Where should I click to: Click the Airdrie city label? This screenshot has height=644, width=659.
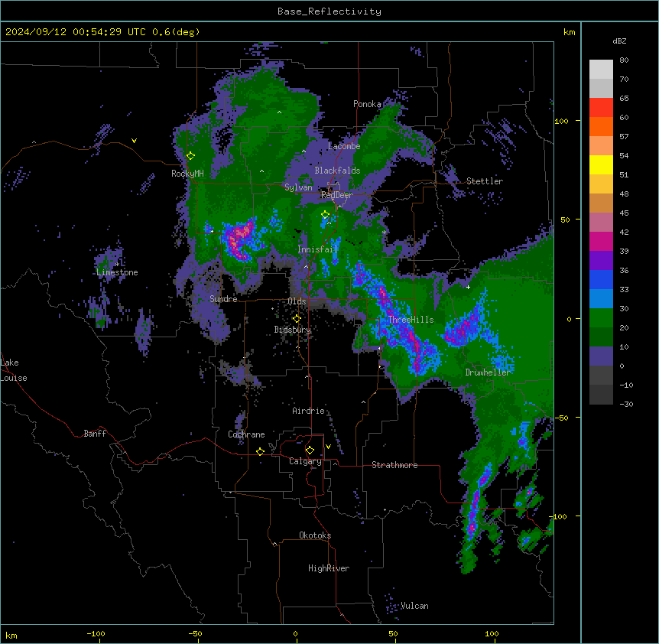pos(309,411)
